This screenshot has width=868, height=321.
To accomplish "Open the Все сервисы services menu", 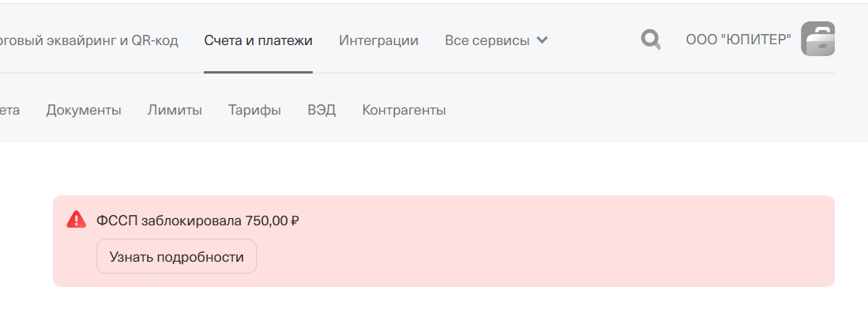I will [487, 40].
